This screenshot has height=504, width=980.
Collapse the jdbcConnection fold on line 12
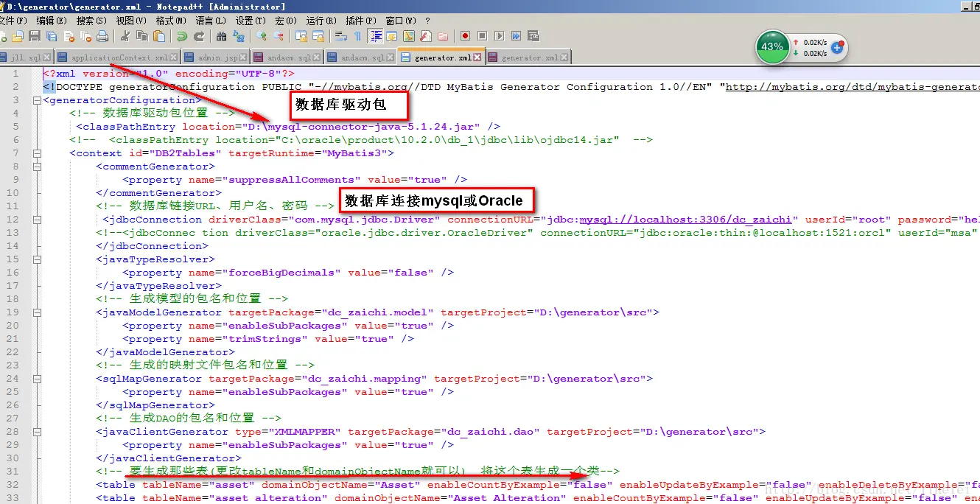pos(36,220)
